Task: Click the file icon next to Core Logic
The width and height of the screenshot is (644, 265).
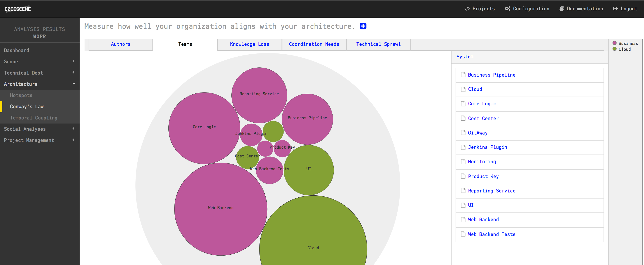Action: [463, 104]
